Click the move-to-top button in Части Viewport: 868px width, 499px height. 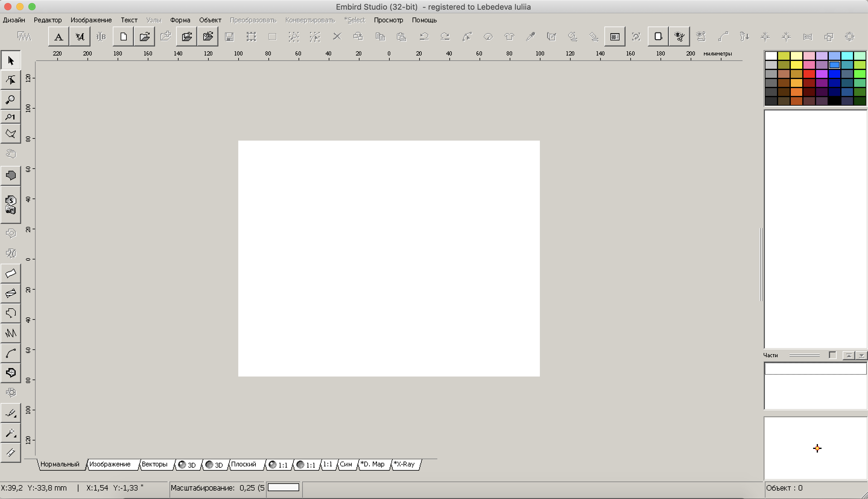[x=848, y=355]
